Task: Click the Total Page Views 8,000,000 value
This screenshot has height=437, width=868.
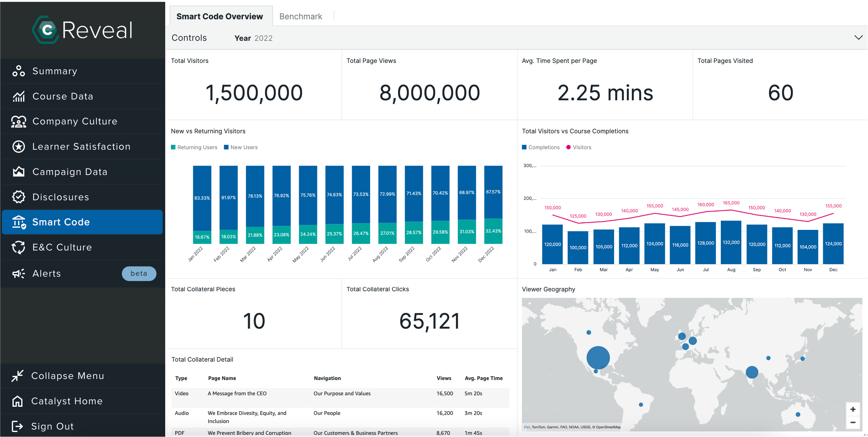Action: pos(430,93)
